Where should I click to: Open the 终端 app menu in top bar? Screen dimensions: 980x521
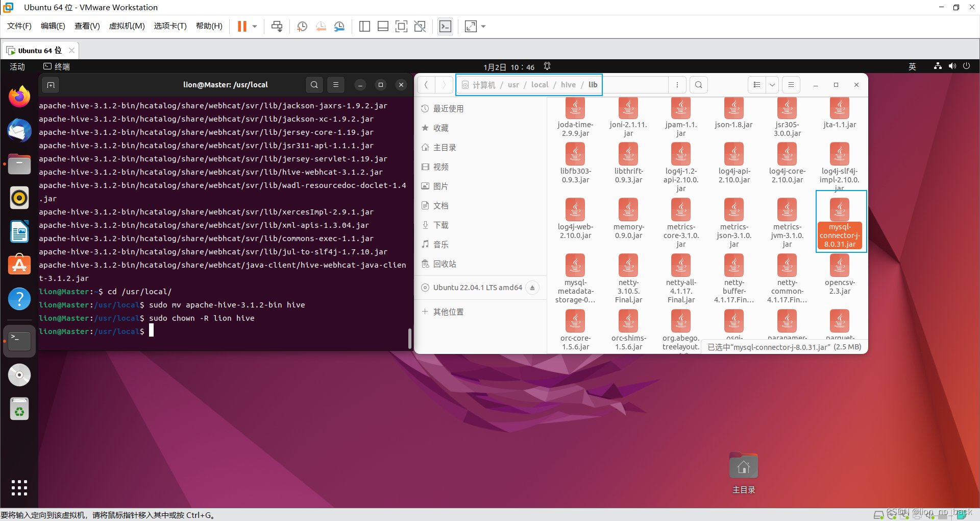pos(57,66)
